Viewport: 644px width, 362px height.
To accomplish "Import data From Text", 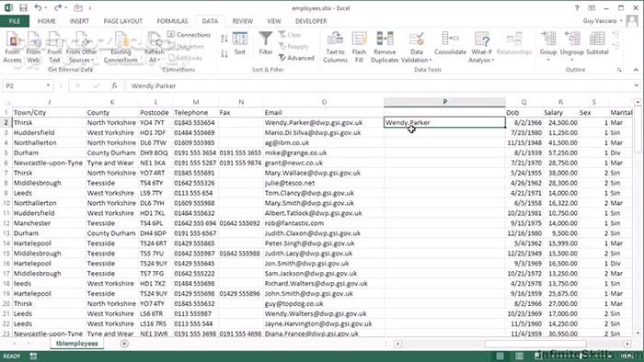I will [54, 48].
